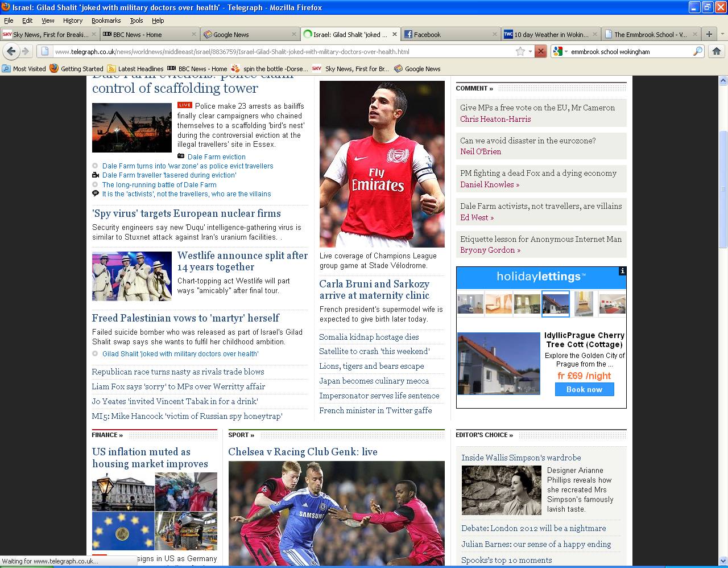The height and width of the screenshot is (568, 728).
Task: Open Freed Palestinian vows to 'martyr' herself
Action: (x=185, y=318)
